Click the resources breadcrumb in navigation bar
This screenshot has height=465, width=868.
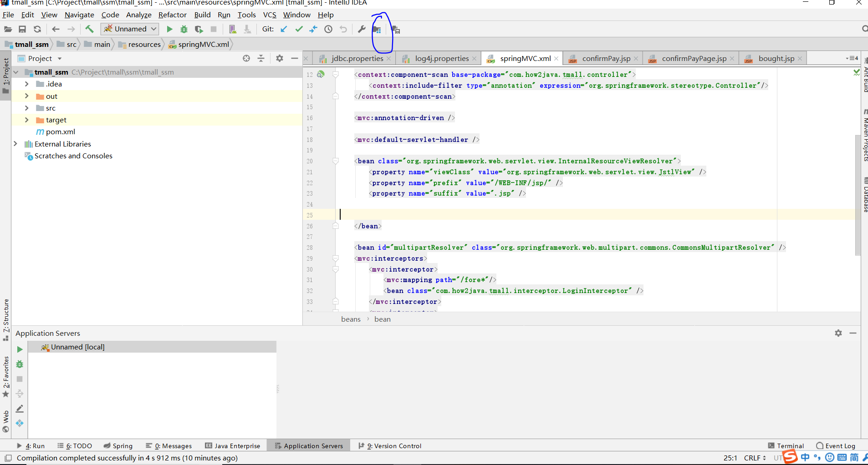pyautogui.click(x=144, y=44)
